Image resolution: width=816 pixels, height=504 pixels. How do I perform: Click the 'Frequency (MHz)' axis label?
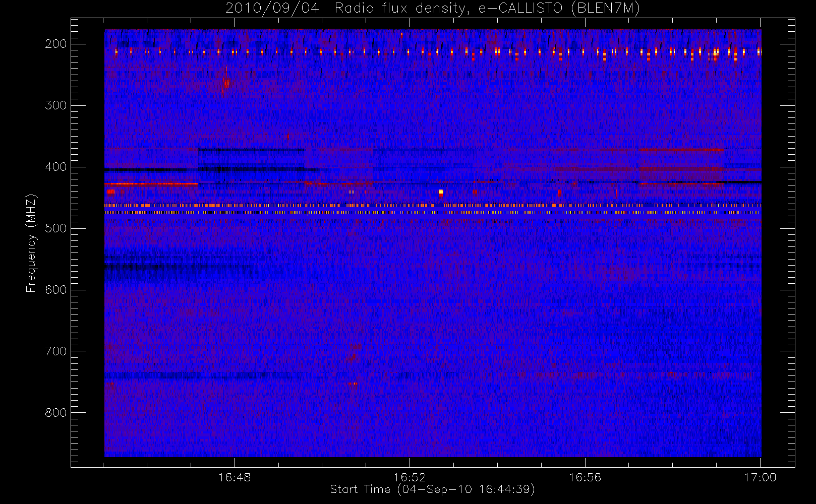tap(31, 243)
